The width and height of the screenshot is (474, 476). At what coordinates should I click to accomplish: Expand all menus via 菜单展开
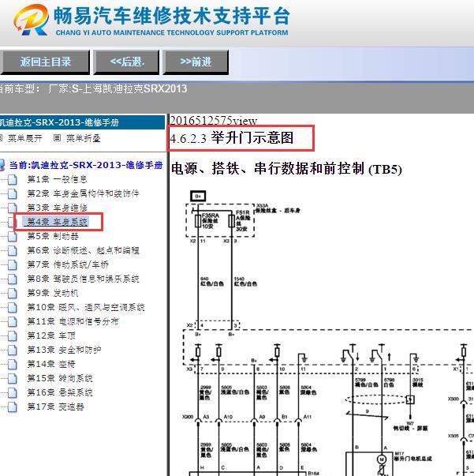coord(25,138)
